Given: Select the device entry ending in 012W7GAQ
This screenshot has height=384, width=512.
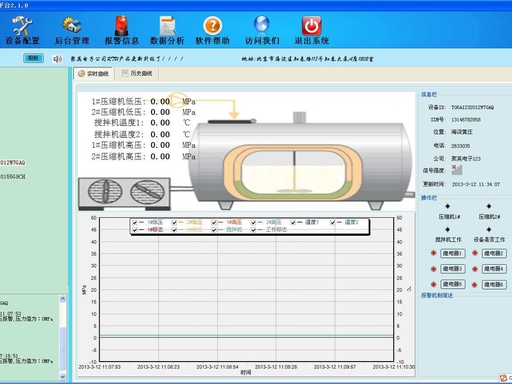Looking at the screenshot, I should click(x=13, y=163).
